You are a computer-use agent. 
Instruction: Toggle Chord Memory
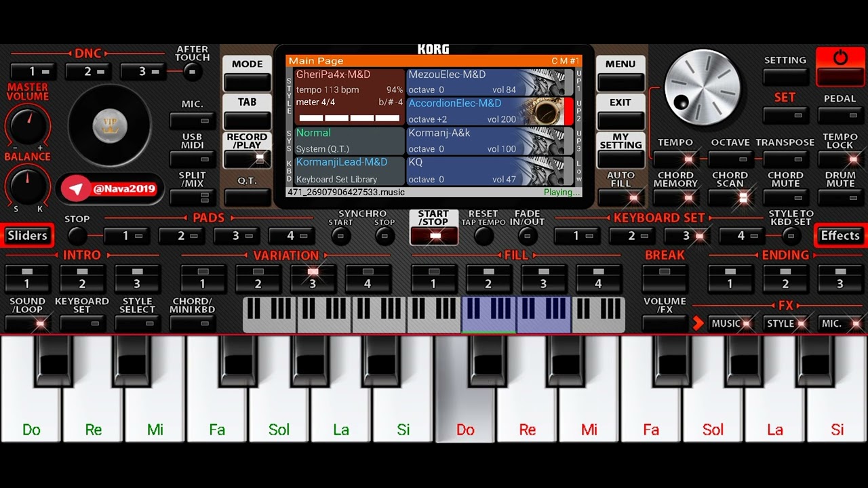tap(675, 197)
